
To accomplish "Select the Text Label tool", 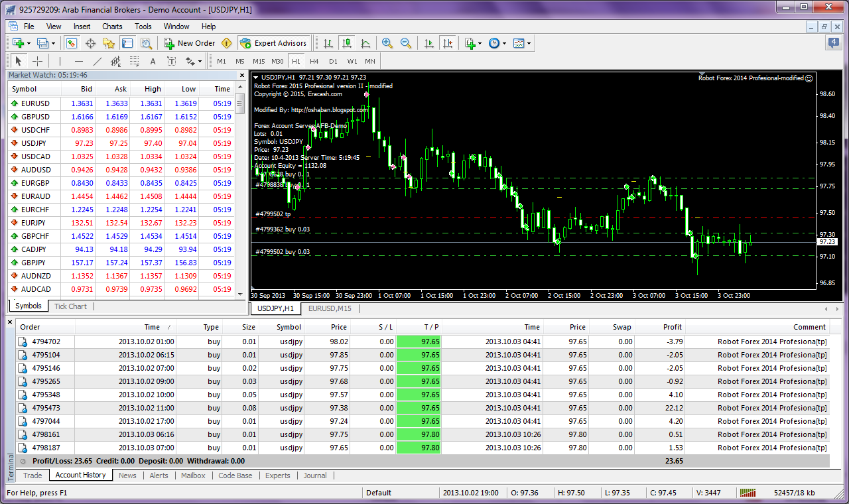I will (x=171, y=61).
